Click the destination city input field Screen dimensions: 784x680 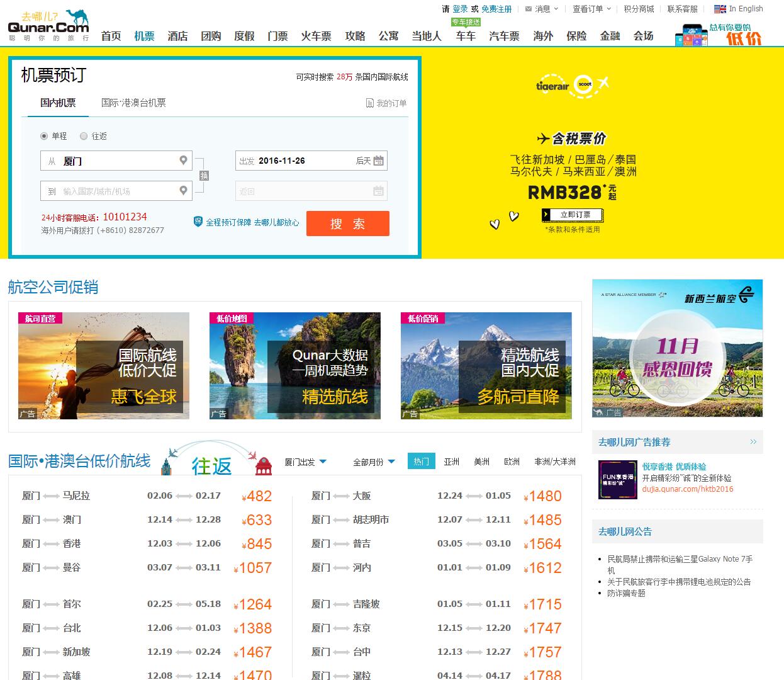[x=116, y=191]
